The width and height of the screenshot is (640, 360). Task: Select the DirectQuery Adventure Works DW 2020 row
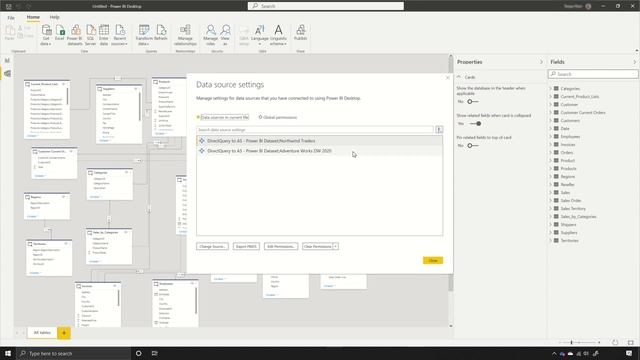click(319, 151)
